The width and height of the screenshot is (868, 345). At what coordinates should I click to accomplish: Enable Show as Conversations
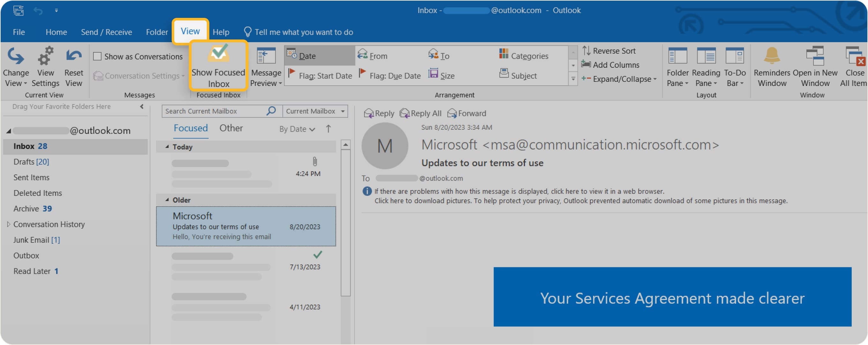[x=98, y=56]
